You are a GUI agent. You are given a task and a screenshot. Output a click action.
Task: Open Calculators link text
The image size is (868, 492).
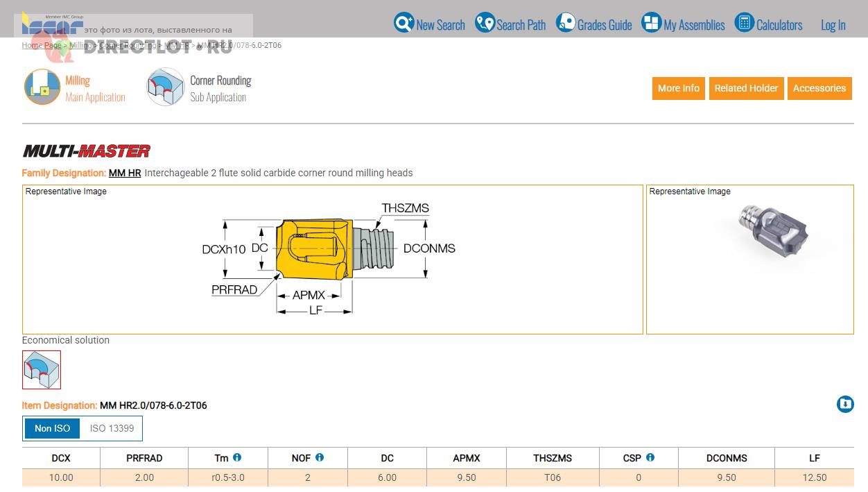point(779,25)
